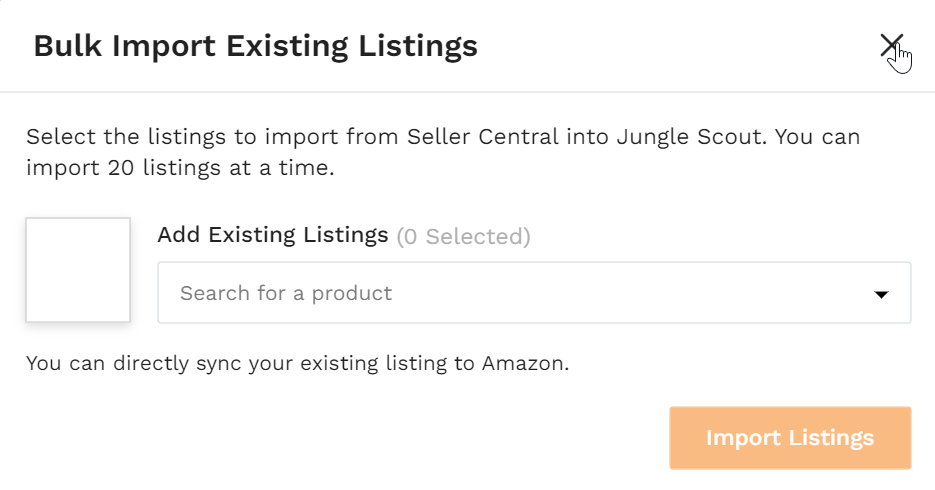This screenshot has height=490, width=935.
Task: Click the Import Listings button
Action: click(790, 438)
